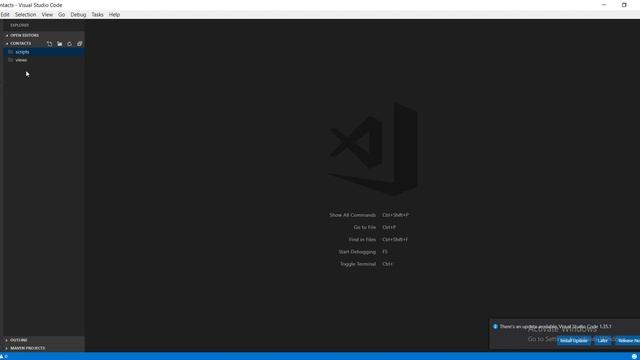Select the views folder name in the tree
Image resolution: width=640 pixels, height=360 pixels.
coord(21,60)
